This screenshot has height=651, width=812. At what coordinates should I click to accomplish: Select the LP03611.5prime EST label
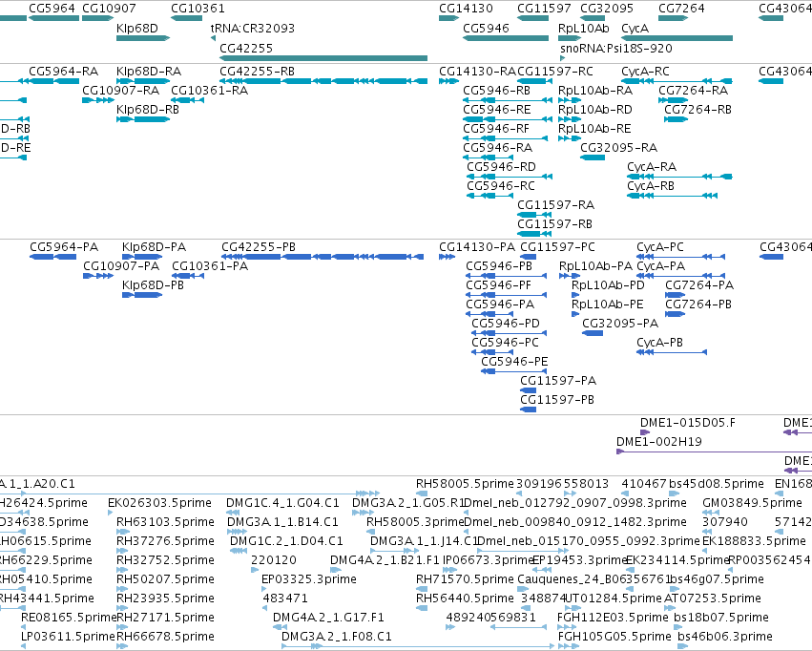point(68,637)
